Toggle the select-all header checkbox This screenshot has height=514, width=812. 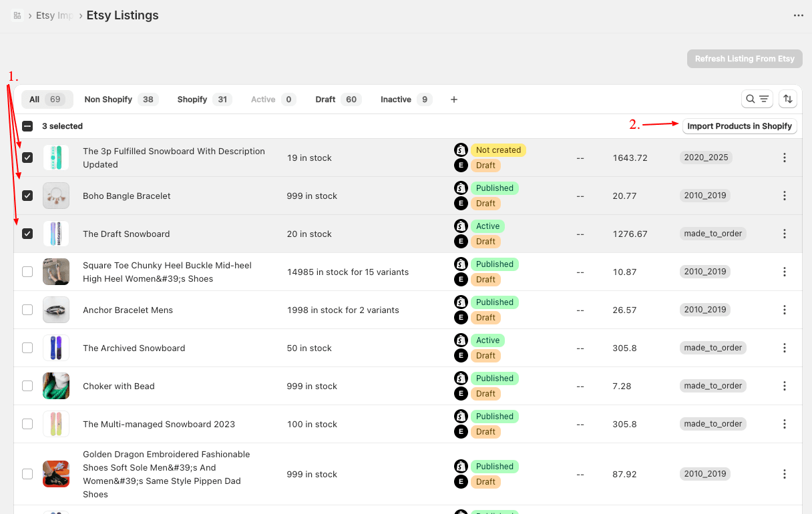27,125
